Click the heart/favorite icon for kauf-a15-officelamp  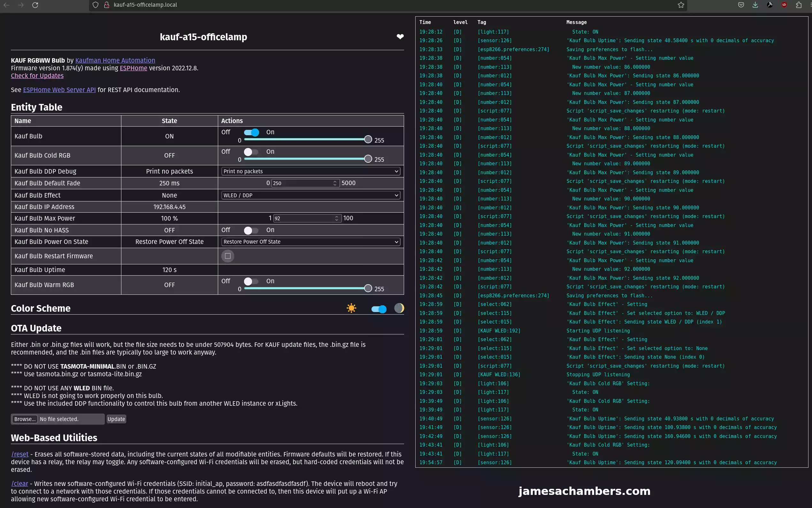pos(399,37)
